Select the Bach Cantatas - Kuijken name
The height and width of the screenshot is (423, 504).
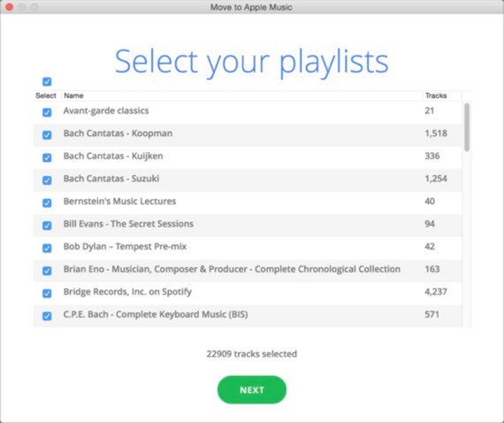coord(113,156)
